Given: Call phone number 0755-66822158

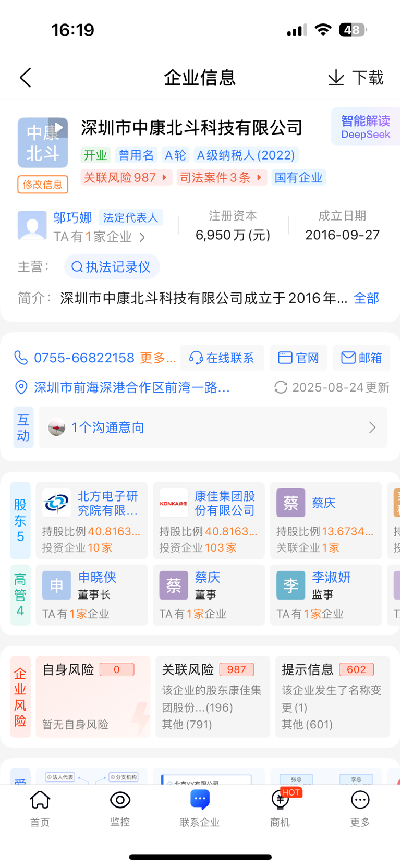Looking at the screenshot, I should (84, 358).
